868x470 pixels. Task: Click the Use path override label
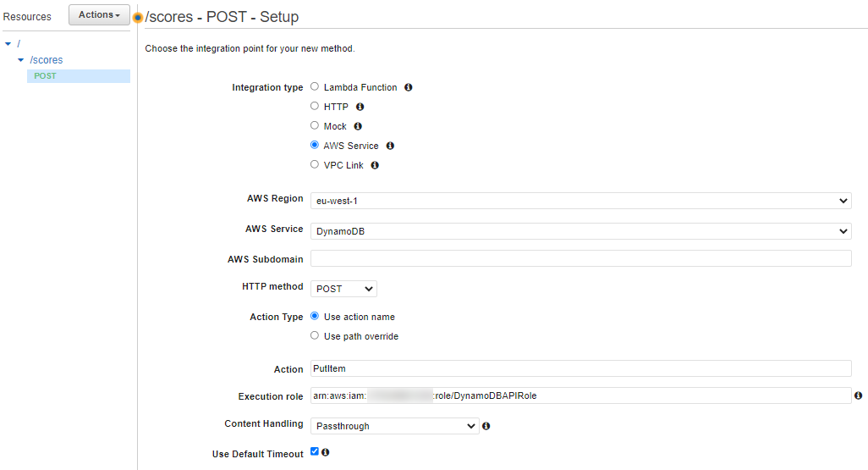pyautogui.click(x=361, y=336)
